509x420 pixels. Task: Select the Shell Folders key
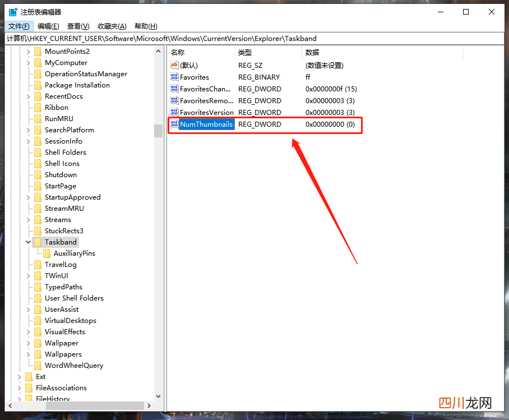(66, 153)
